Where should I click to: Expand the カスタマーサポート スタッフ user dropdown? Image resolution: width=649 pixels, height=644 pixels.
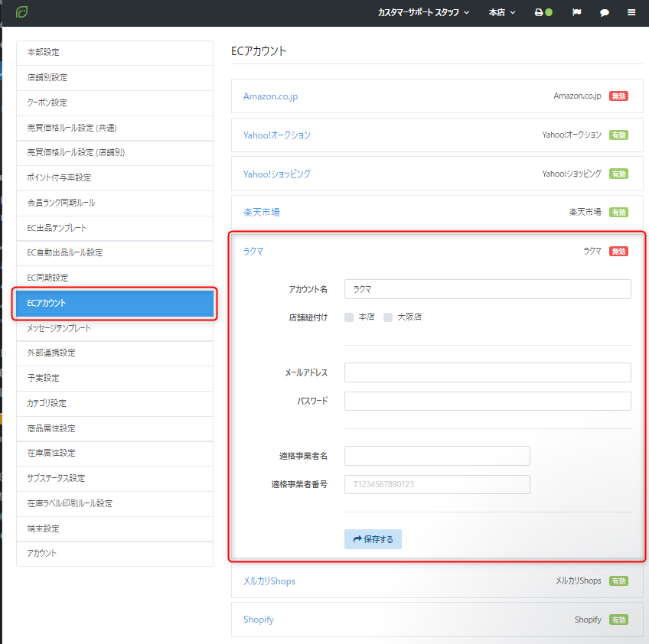[x=423, y=12]
